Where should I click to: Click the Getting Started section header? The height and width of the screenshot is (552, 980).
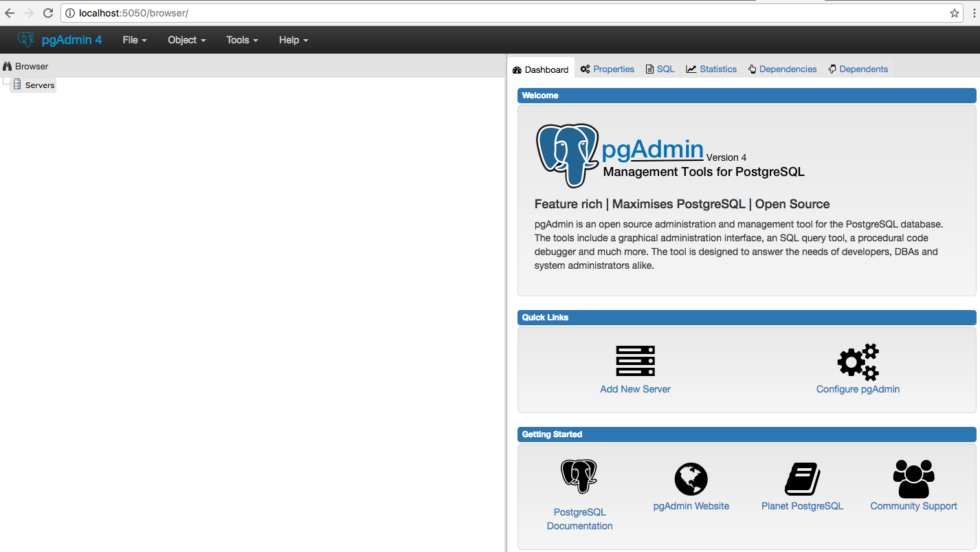tap(746, 434)
